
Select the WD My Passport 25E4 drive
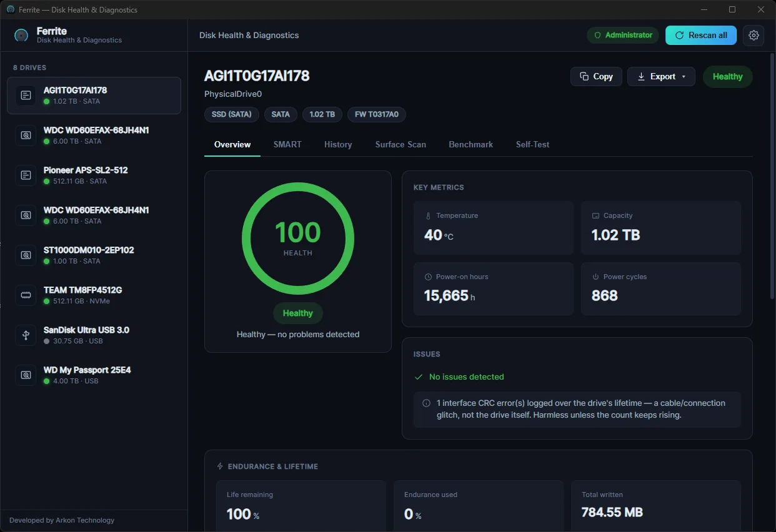tap(94, 375)
